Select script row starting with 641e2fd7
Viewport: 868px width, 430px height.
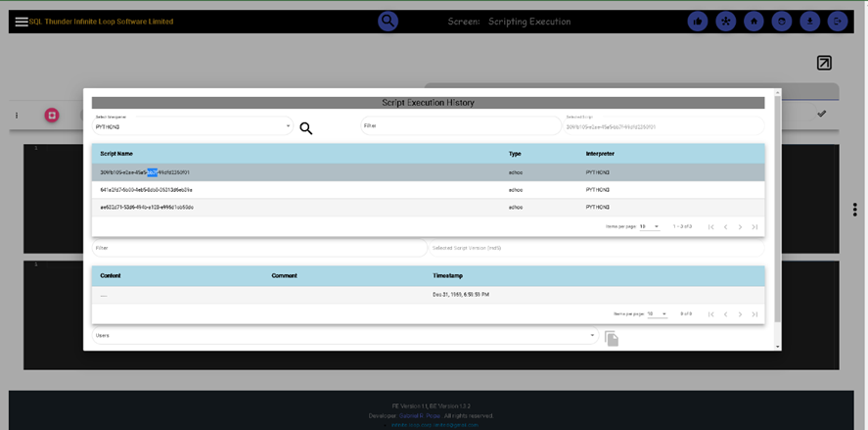(428, 189)
